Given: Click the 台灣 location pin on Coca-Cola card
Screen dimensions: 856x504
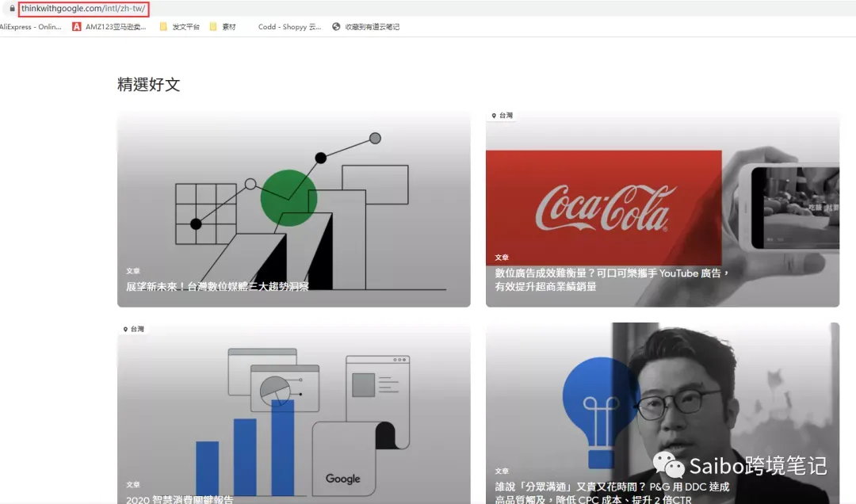Looking at the screenshot, I should click(503, 115).
